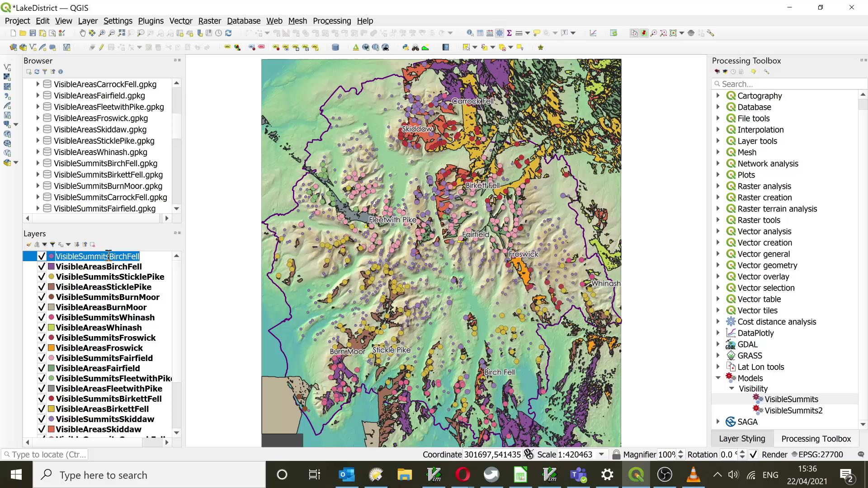The width and height of the screenshot is (868, 488).
Task: Open the Vector menu
Action: pos(181,21)
